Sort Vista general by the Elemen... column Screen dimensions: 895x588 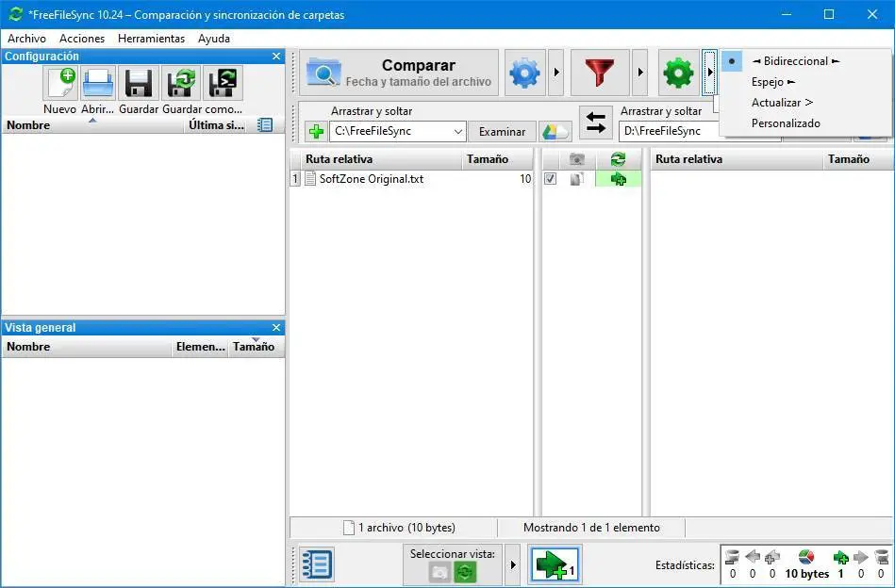[200, 346]
